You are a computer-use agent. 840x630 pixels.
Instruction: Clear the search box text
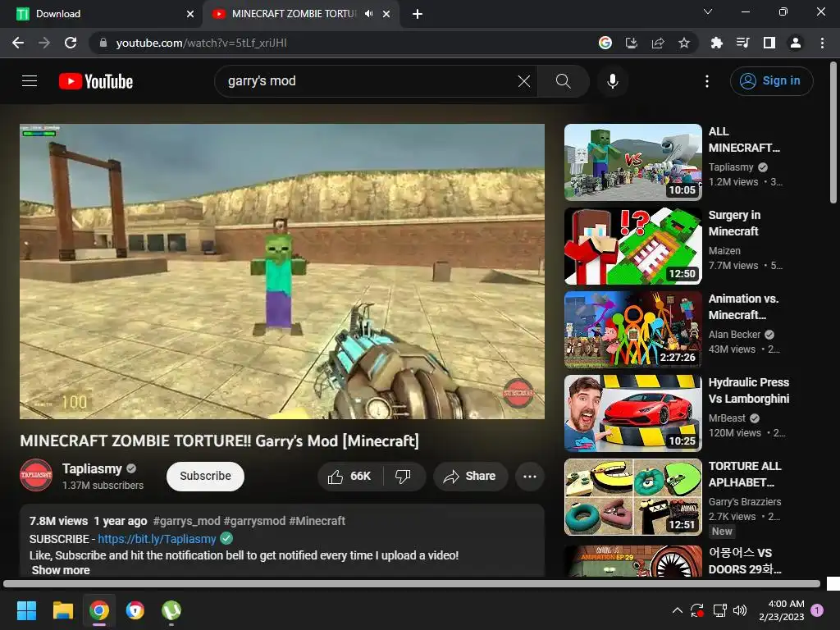pos(524,81)
